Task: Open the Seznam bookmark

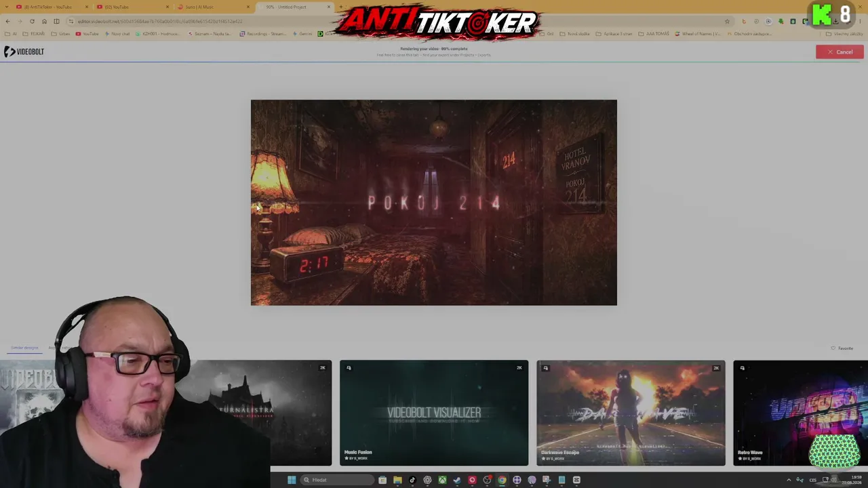Action: (x=210, y=34)
